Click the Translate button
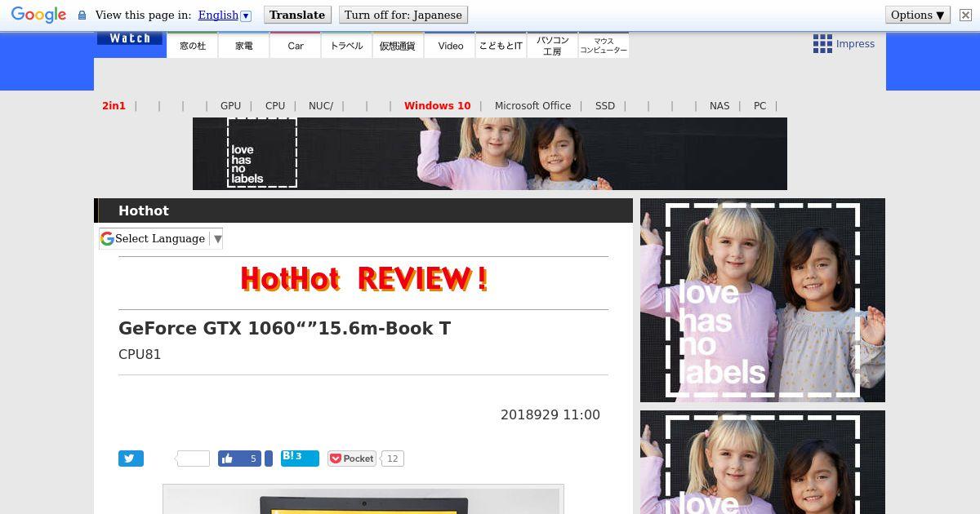 click(x=297, y=15)
